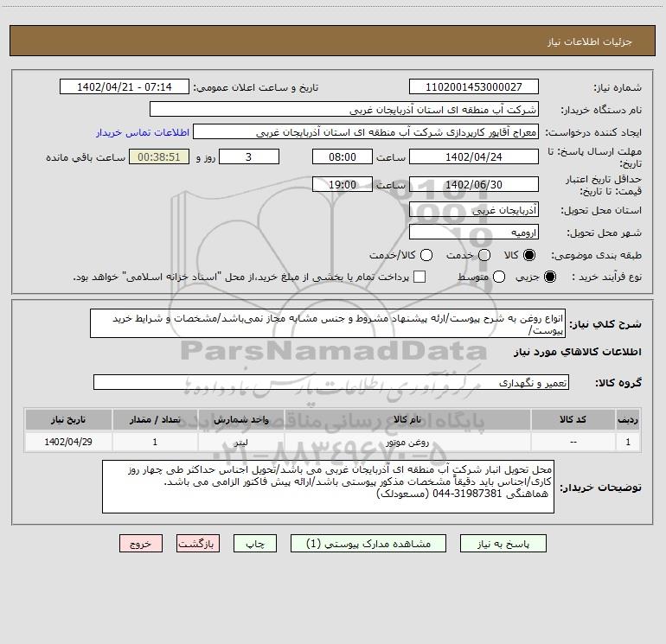Click the تاریخ نیاز column header
Viewport: 666px width, 644px height.
(68, 419)
